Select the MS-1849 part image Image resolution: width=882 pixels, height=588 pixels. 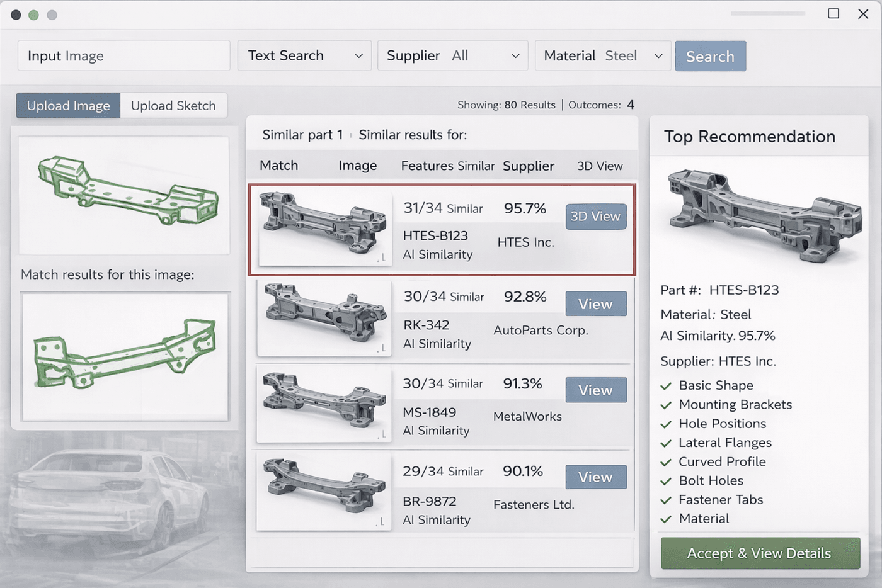(325, 404)
